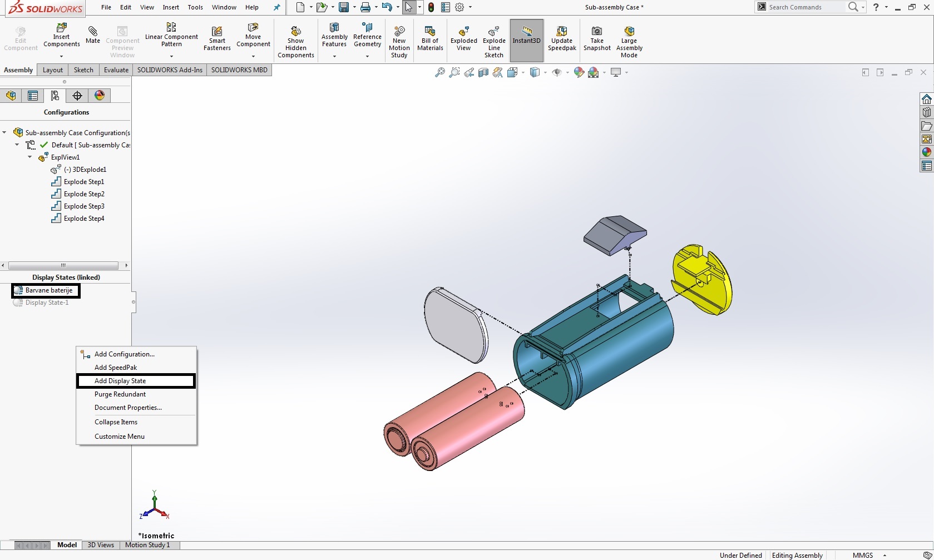The image size is (934, 560).
Task: Open the DisplayManager tab icon
Action: point(100,96)
